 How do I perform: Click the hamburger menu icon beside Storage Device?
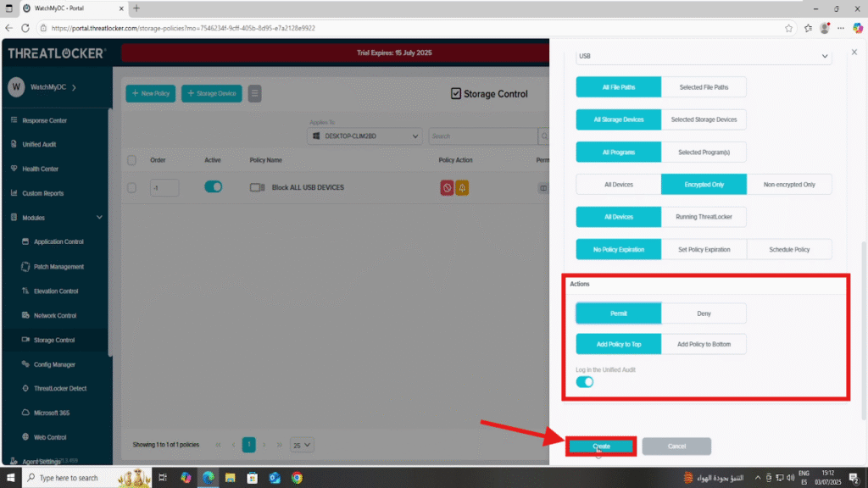coord(254,93)
